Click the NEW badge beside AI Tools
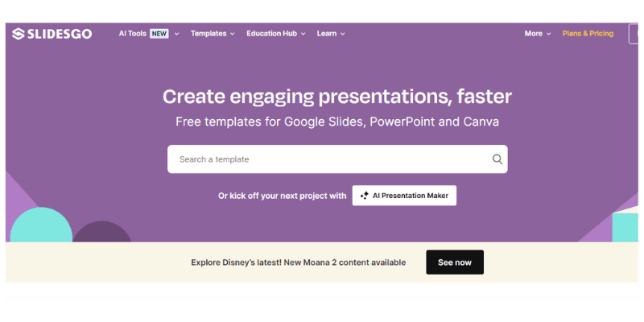Viewport: 644px width, 322px height. pos(159,34)
